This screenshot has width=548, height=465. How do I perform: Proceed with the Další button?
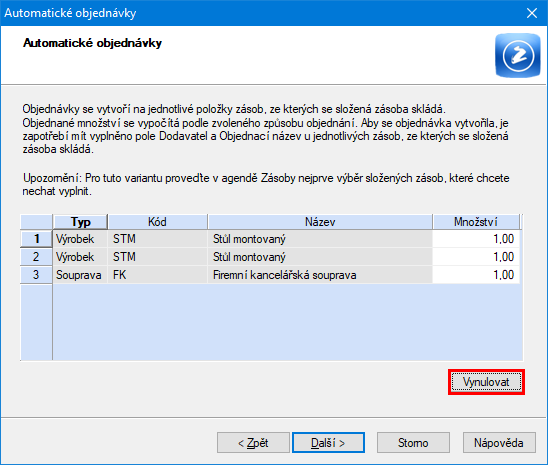(x=328, y=443)
